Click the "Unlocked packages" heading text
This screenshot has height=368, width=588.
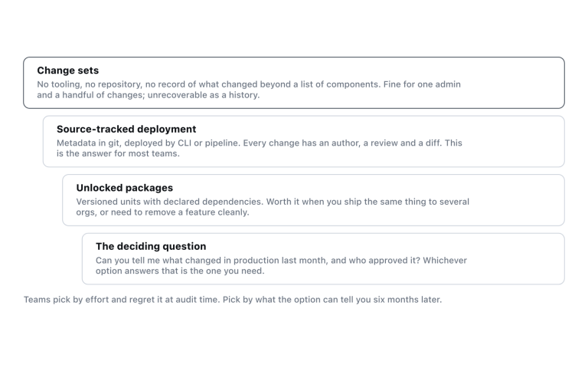coord(125,188)
